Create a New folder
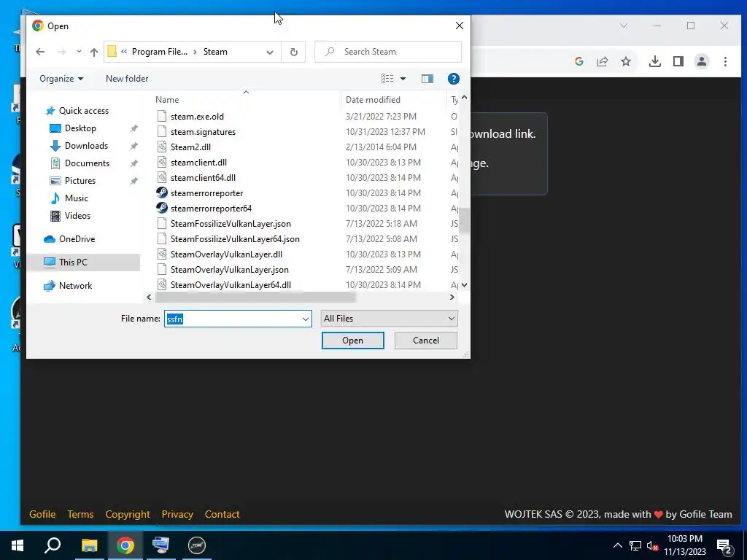The width and height of the screenshot is (747, 560). tap(127, 79)
